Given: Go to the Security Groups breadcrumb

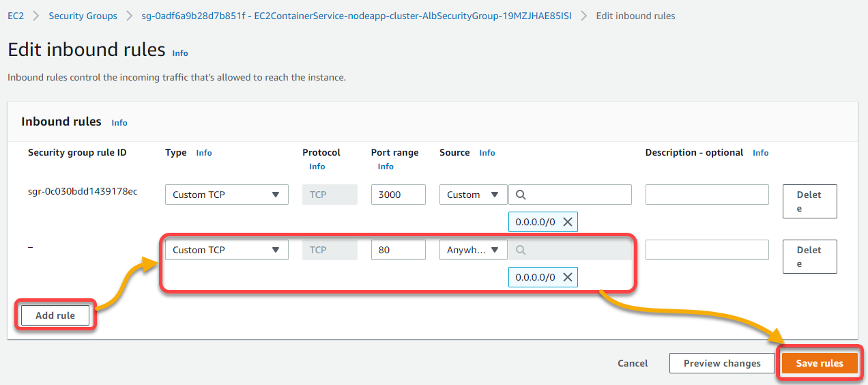Looking at the screenshot, I should 83,16.
